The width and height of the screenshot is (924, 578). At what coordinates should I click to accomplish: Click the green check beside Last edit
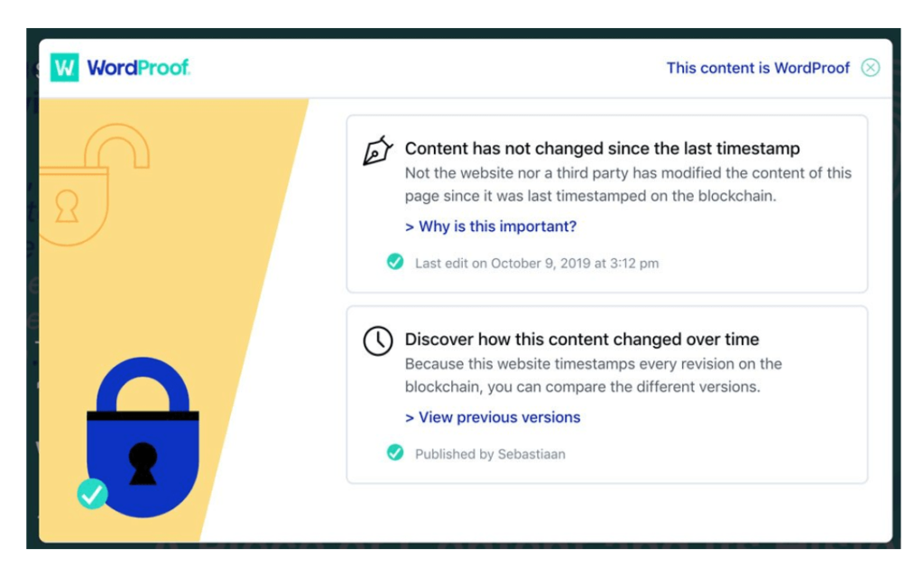[394, 263]
